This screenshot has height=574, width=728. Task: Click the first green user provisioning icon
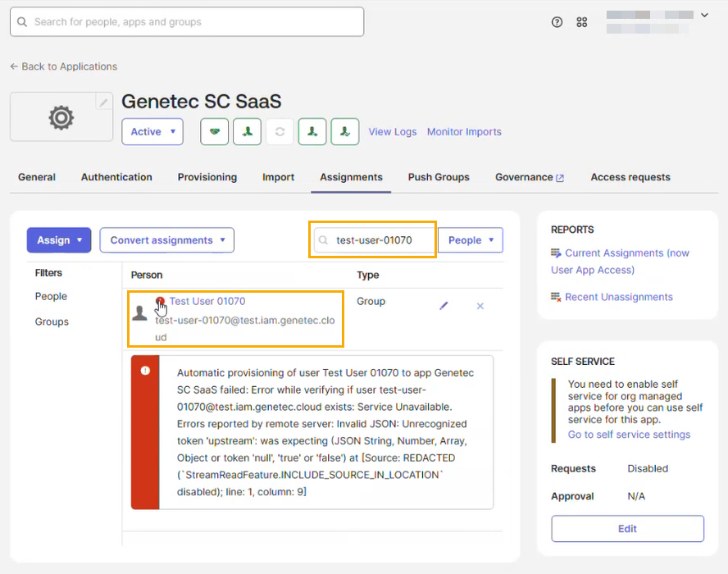[x=247, y=132]
